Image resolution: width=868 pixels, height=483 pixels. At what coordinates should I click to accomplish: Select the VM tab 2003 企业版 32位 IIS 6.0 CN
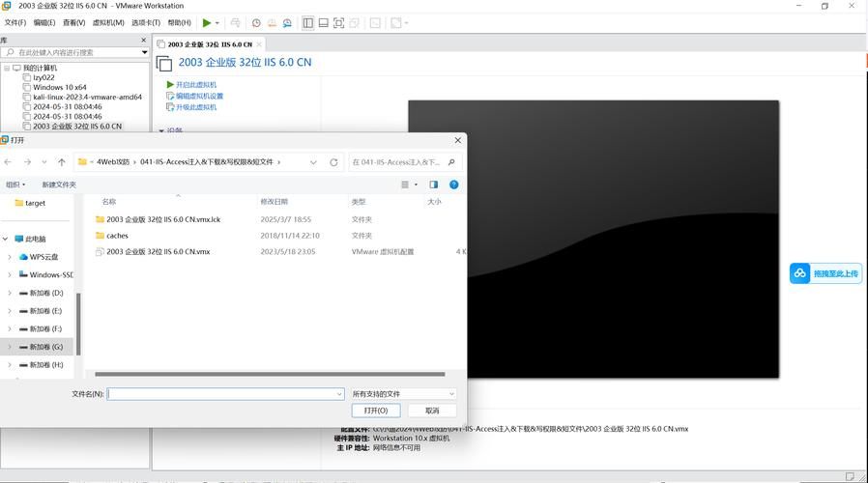click(209, 44)
